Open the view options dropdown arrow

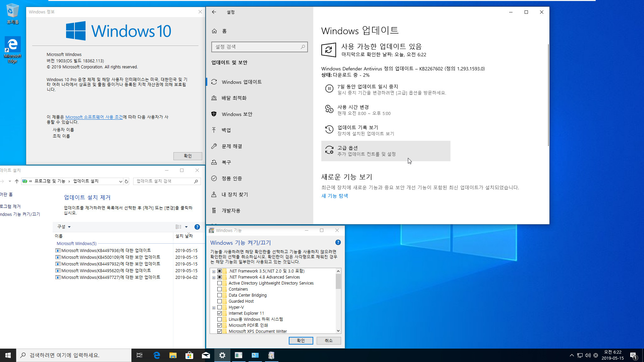186,227
